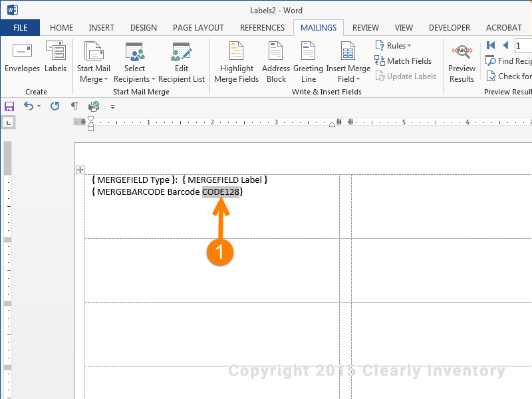532x399 pixels.
Task: Undo the last action
Action: pyautogui.click(x=29, y=106)
